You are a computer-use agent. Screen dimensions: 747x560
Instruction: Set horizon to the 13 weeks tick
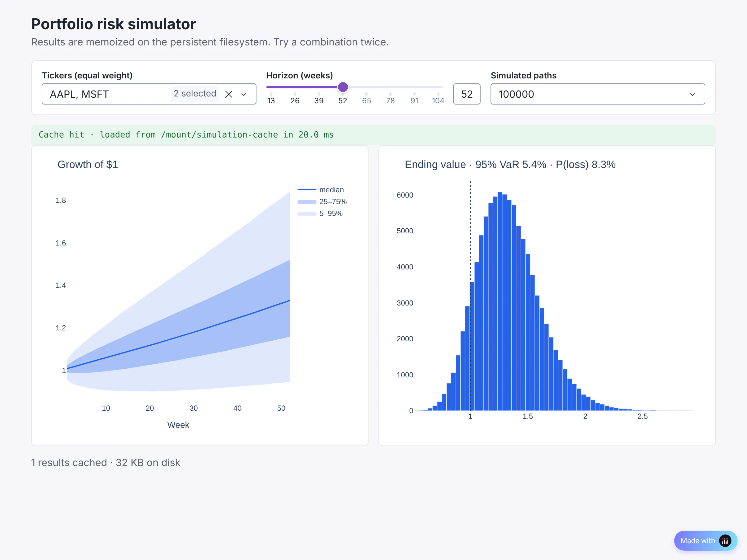pos(271,100)
